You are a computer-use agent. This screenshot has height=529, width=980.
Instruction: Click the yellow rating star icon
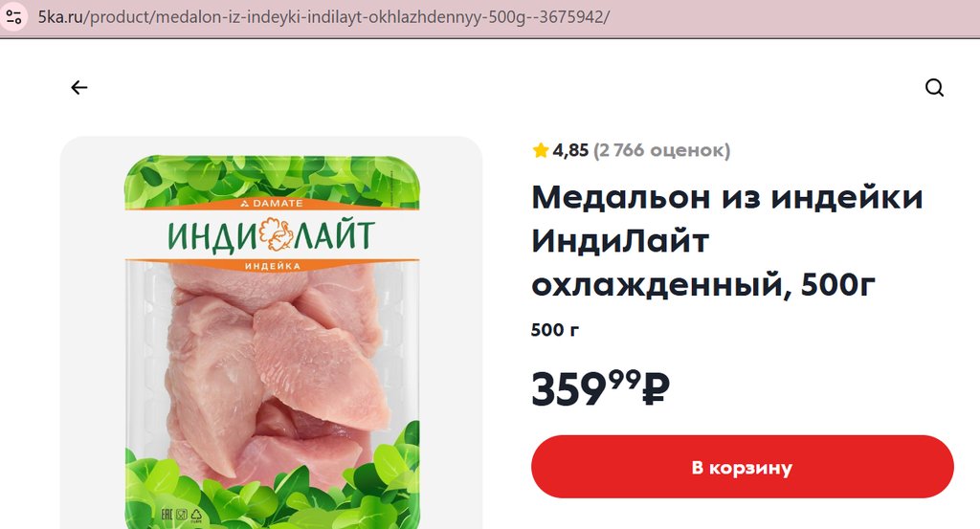pyautogui.click(x=541, y=150)
